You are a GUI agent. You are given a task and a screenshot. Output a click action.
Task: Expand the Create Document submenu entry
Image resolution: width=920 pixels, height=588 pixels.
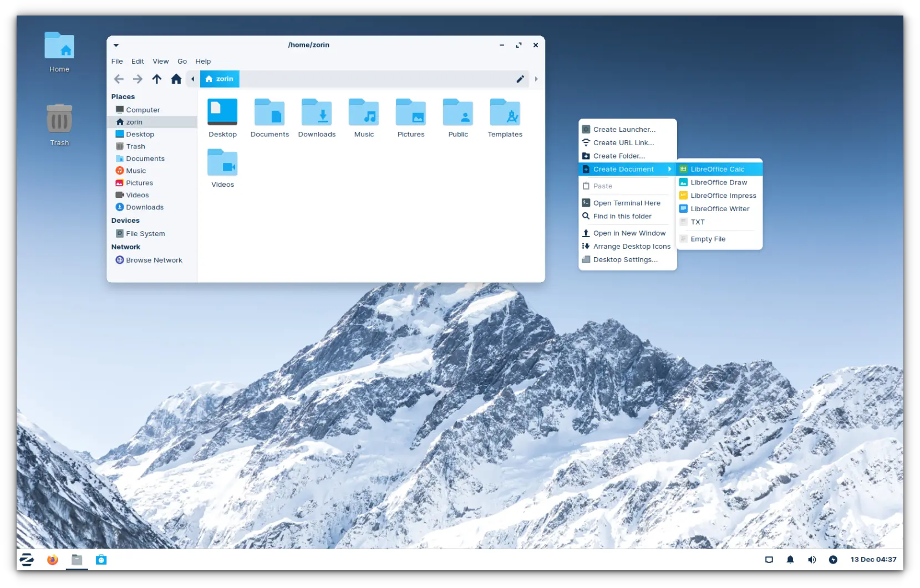tap(627, 170)
